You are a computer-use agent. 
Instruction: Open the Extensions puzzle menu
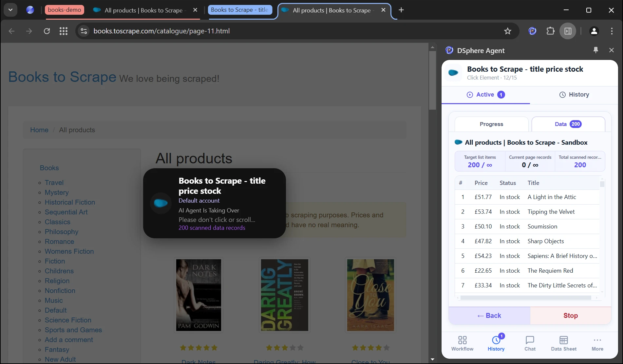click(x=551, y=31)
